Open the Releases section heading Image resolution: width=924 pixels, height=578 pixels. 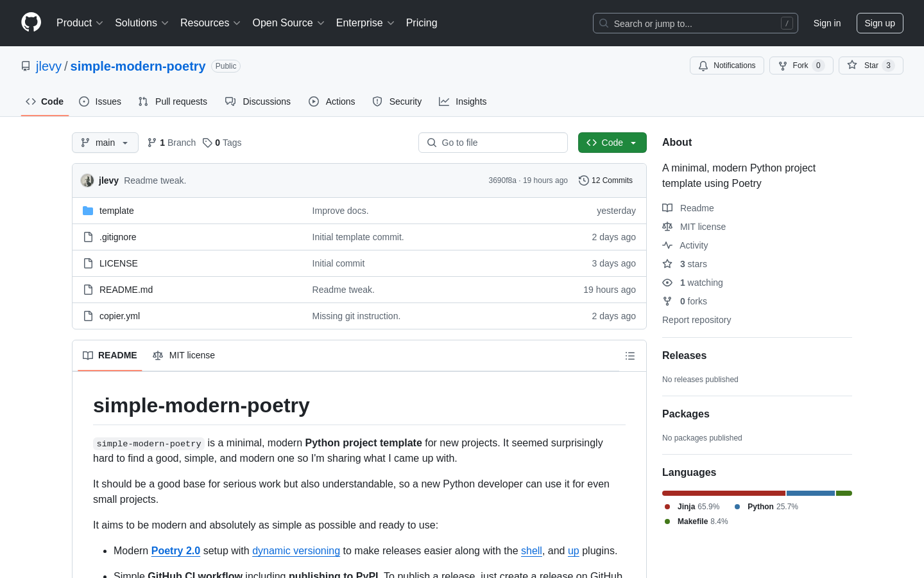click(x=684, y=355)
